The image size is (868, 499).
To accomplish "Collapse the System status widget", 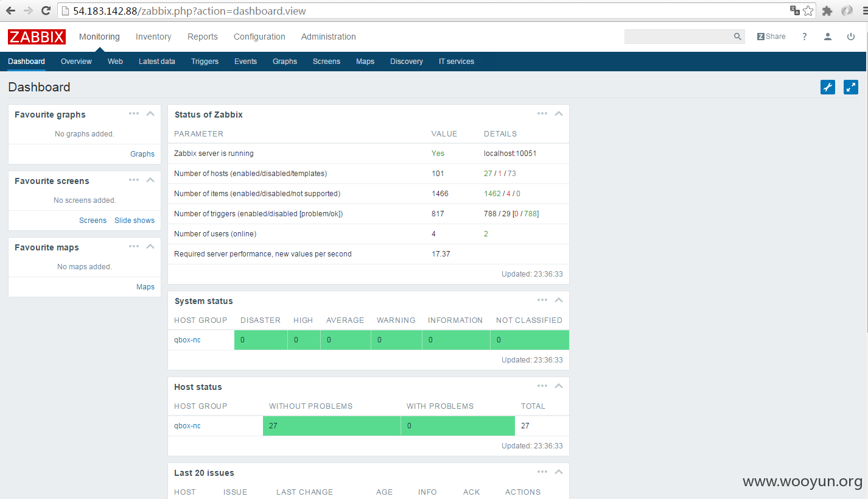I will (x=559, y=300).
